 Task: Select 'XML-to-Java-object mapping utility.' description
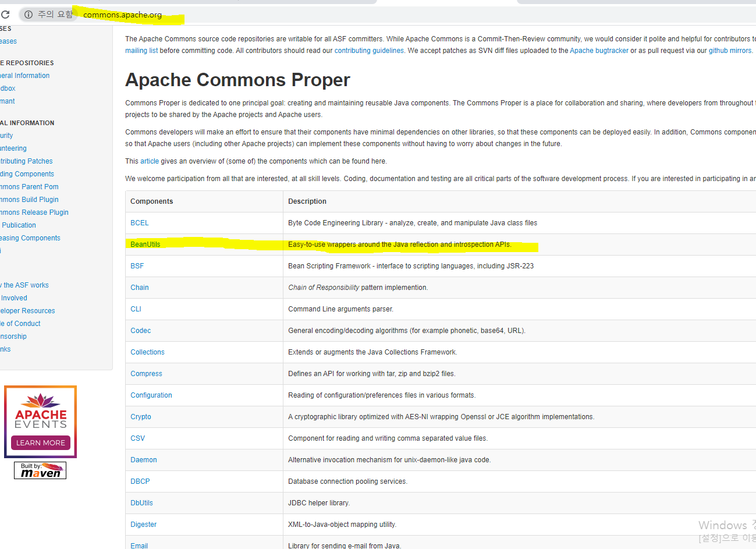342,525
